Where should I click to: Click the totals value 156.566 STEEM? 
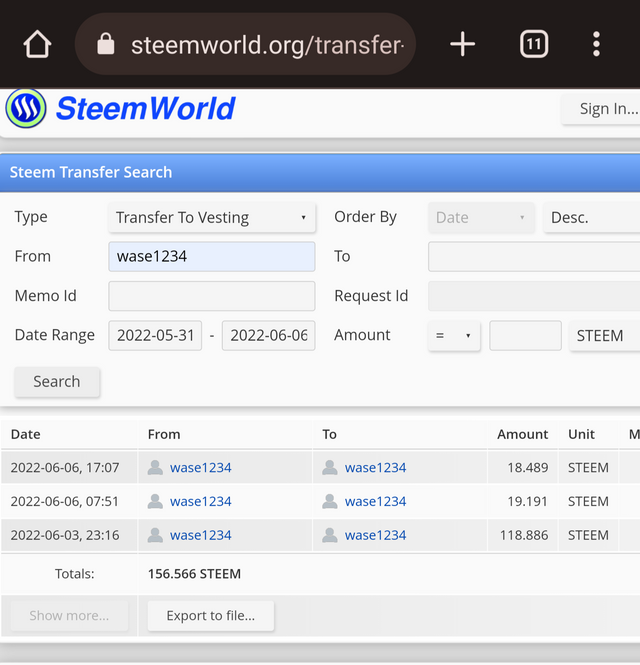[x=194, y=574]
